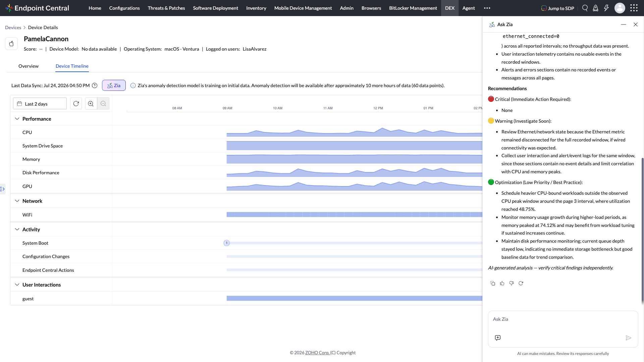
Task: Switch to the Overview tab
Action: 29,66
